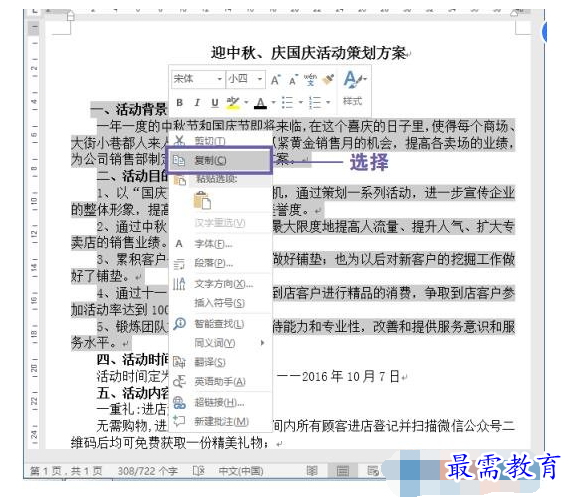Click page count '第 1 页, 共 1 页'
The width and height of the screenshot is (569, 498).
[66, 471]
